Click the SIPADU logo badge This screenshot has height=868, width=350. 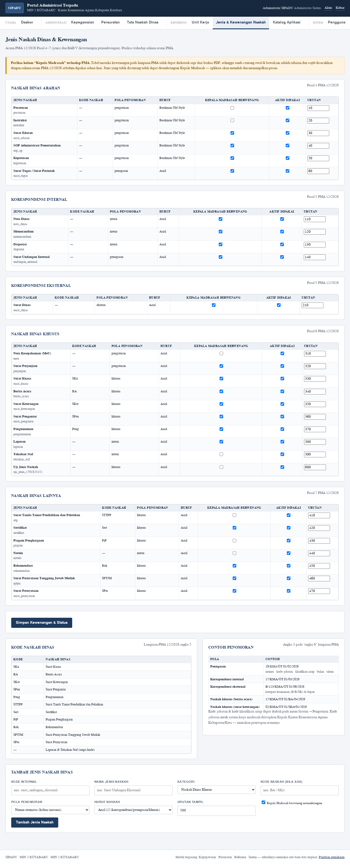(14, 8)
